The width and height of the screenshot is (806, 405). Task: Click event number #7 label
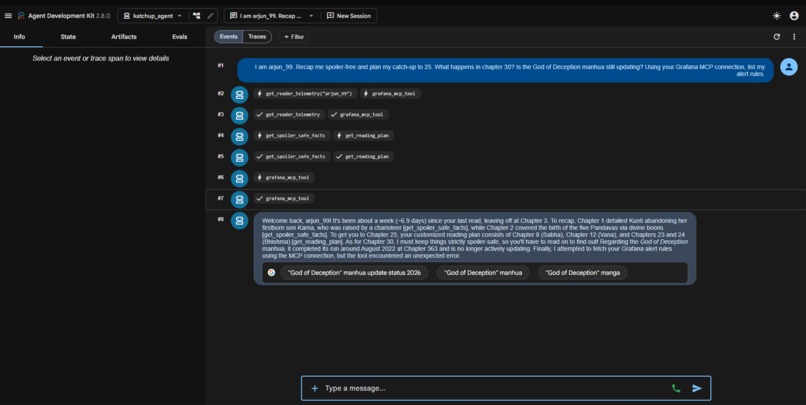click(x=221, y=198)
